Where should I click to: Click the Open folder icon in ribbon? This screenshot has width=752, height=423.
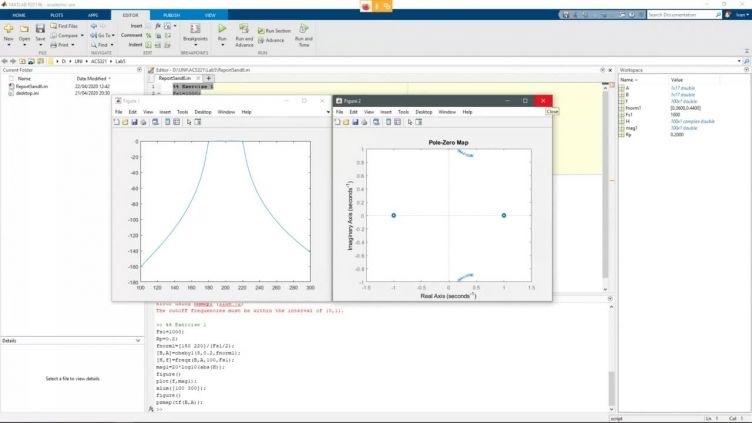pos(24,29)
